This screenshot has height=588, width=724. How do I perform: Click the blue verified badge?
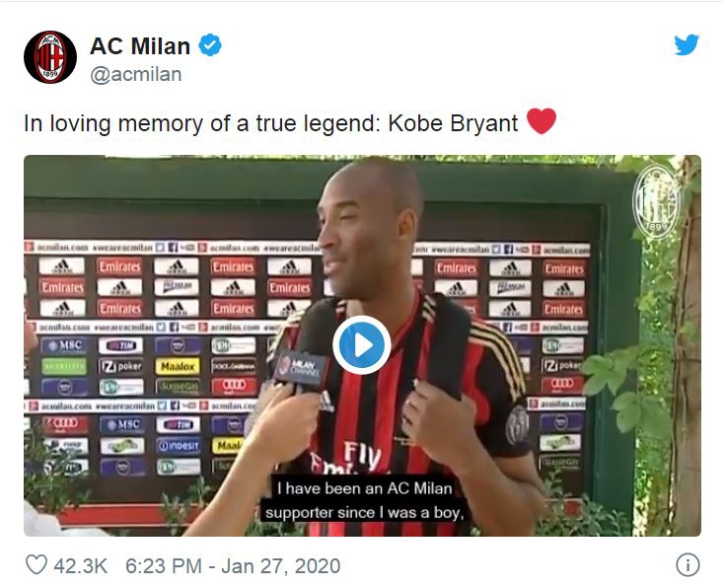click(x=210, y=45)
